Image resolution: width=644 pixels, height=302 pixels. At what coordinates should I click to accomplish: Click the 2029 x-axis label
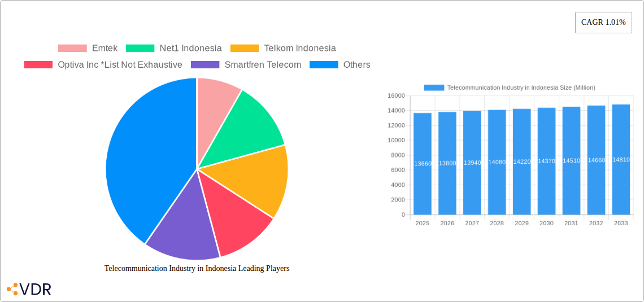(521, 223)
